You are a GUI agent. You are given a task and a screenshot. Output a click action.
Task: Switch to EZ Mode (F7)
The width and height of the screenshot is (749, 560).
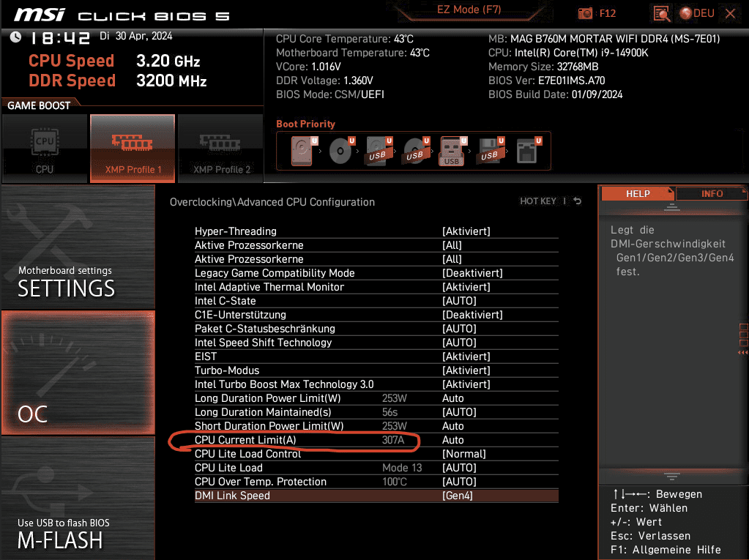click(x=469, y=10)
